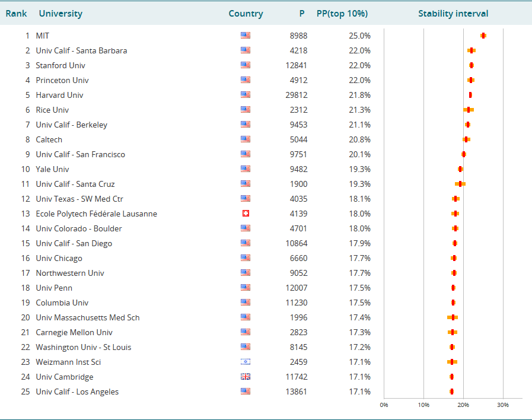Sort by the University column header

click(60, 14)
